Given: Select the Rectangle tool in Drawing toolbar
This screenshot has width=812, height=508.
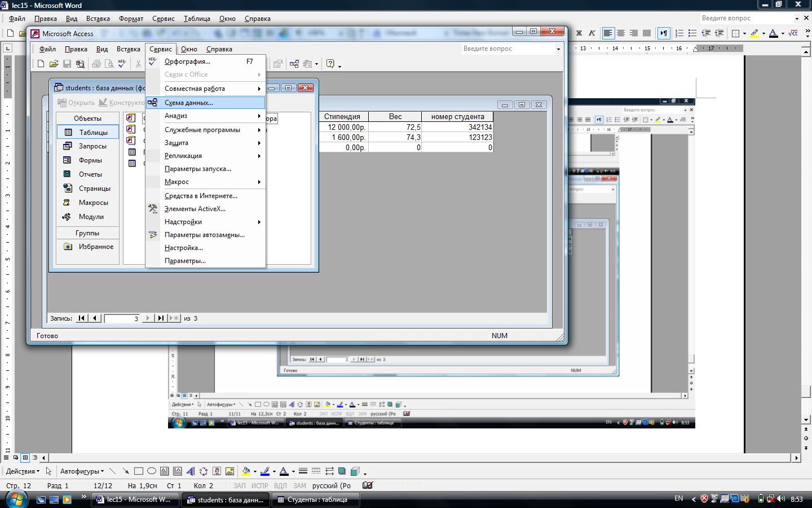Looking at the screenshot, I should (139, 471).
